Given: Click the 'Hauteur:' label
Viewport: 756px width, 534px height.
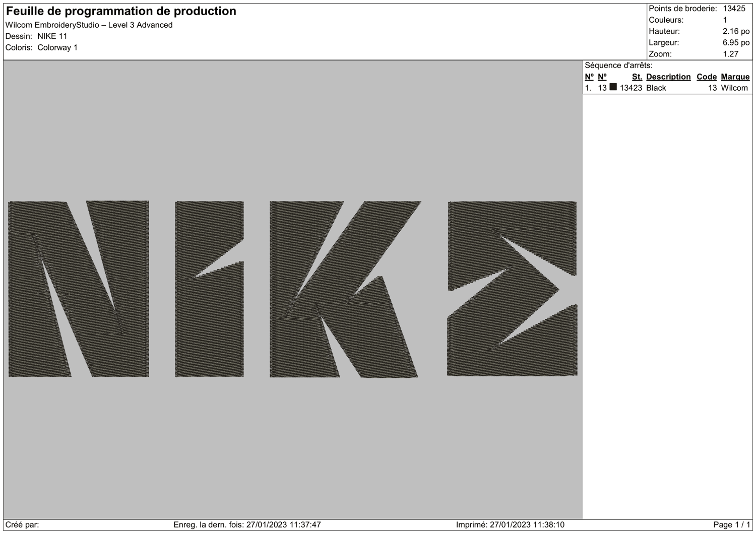Looking at the screenshot, I should (664, 31).
